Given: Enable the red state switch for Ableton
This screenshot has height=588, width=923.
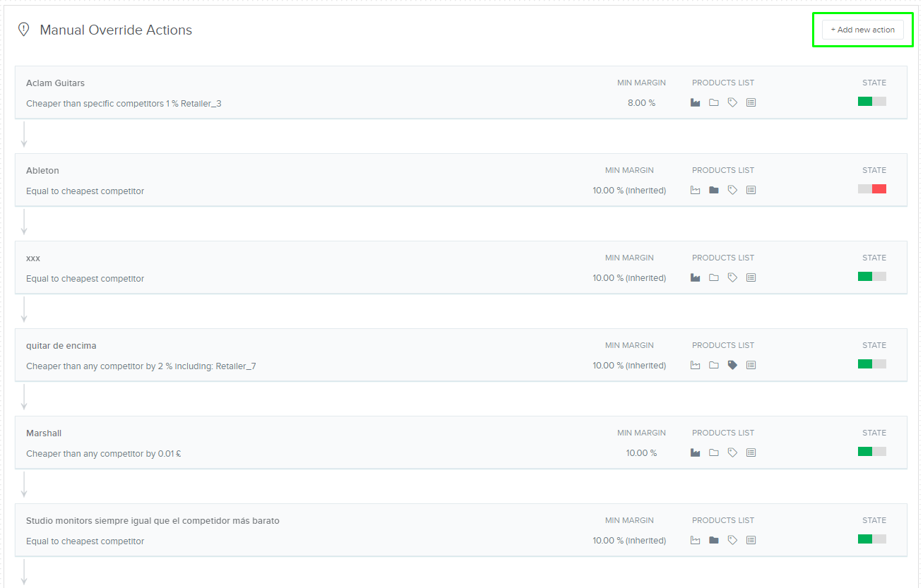Looking at the screenshot, I should (x=872, y=188).
